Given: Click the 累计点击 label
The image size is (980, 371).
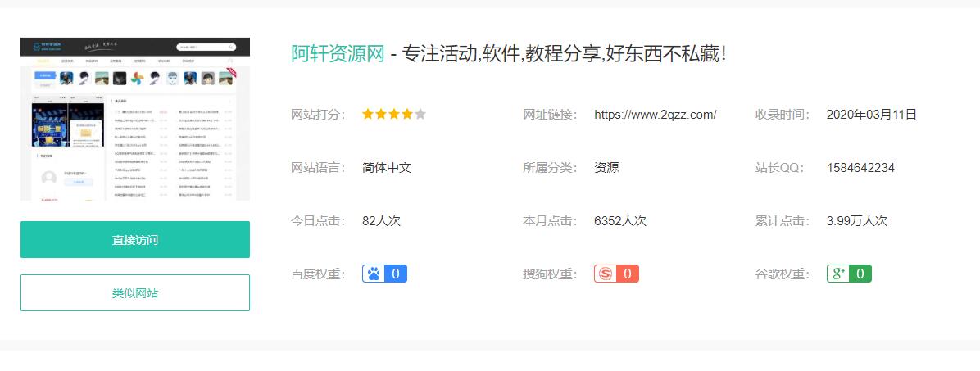Looking at the screenshot, I should [x=783, y=221].
